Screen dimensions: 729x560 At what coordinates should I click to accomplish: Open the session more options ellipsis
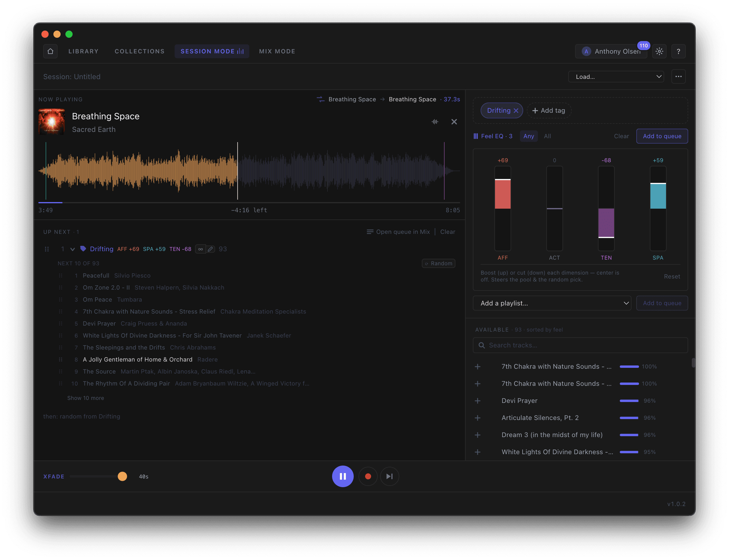[x=678, y=77]
